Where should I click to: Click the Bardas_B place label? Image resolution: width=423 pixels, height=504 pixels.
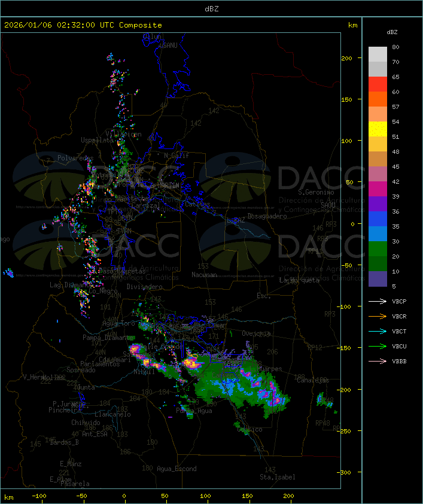pyautogui.click(x=64, y=442)
